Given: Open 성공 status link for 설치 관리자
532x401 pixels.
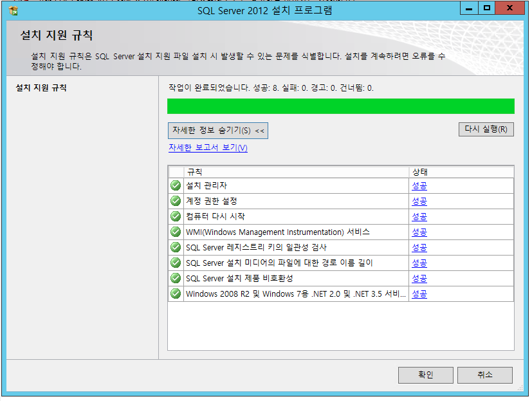Looking at the screenshot, I should tap(419, 186).
